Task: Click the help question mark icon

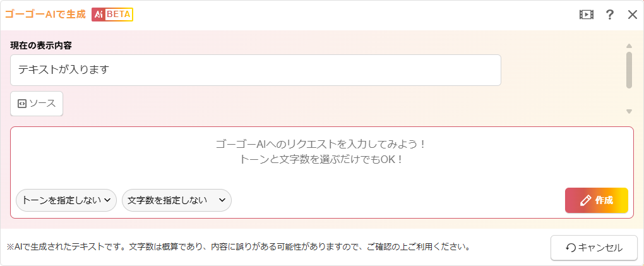Action: 610,15
